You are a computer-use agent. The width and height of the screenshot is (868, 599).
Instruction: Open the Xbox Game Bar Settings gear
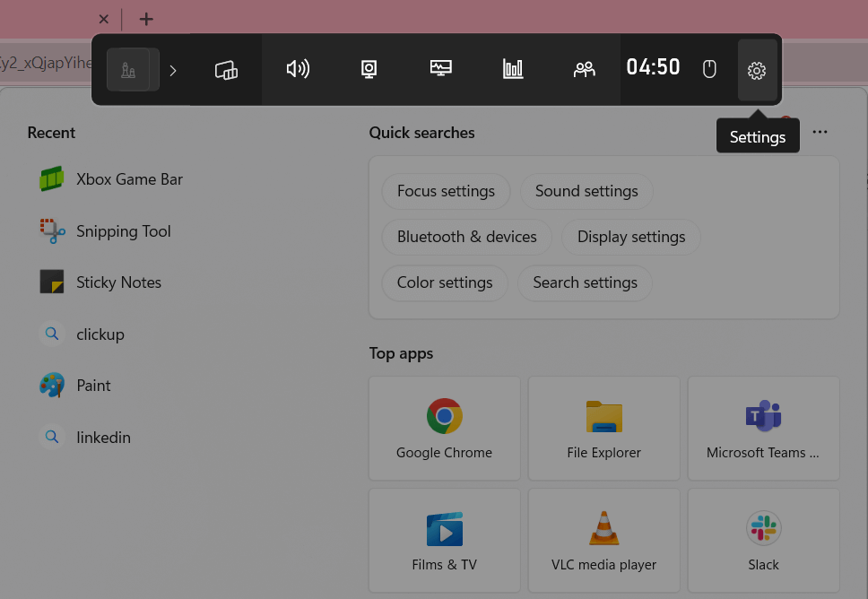coord(757,70)
